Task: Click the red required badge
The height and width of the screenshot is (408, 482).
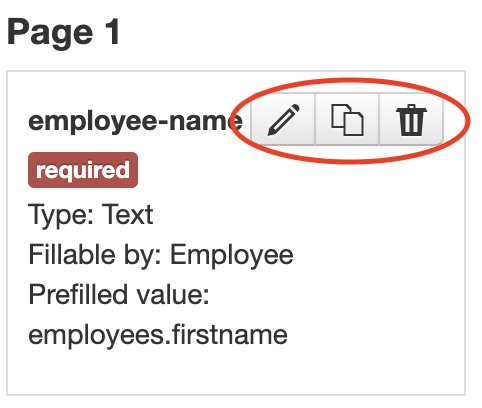Action: click(x=83, y=170)
